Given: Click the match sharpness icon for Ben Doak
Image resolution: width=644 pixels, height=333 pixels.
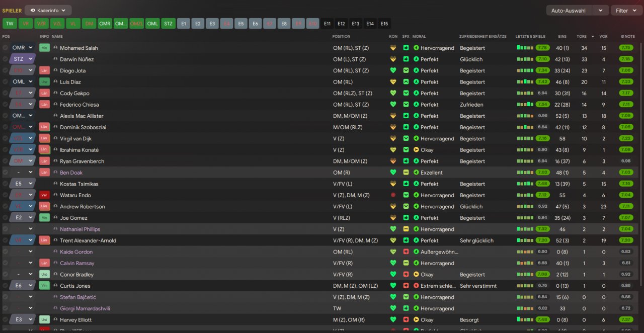Looking at the screenshot, I should pos(406,173).
